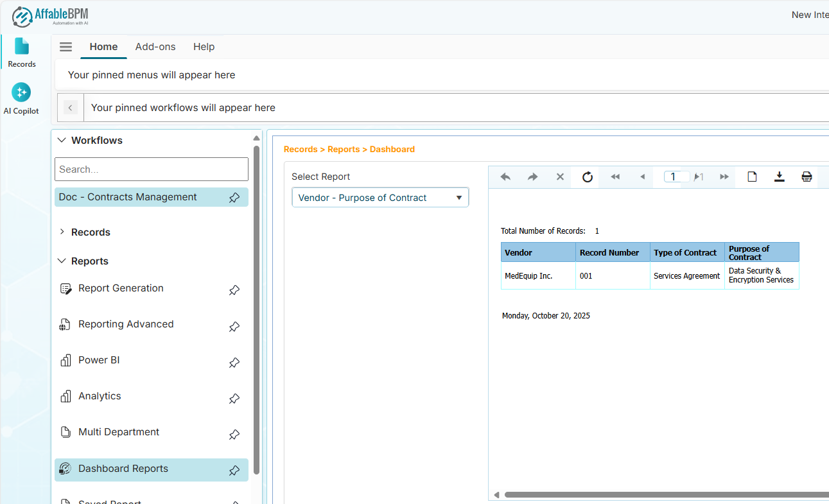The width and height of the screenshot is (829, 504).
Task: Export report as a new document
Action: (x=751, y=177)
